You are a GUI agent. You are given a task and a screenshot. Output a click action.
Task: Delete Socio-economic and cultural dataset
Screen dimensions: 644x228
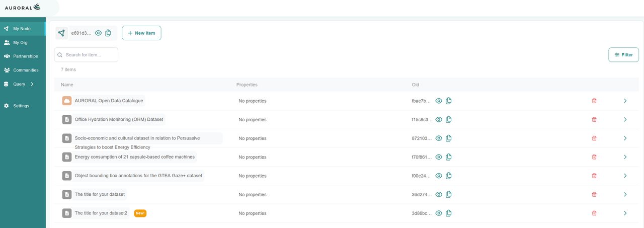(x=594, y=138)
